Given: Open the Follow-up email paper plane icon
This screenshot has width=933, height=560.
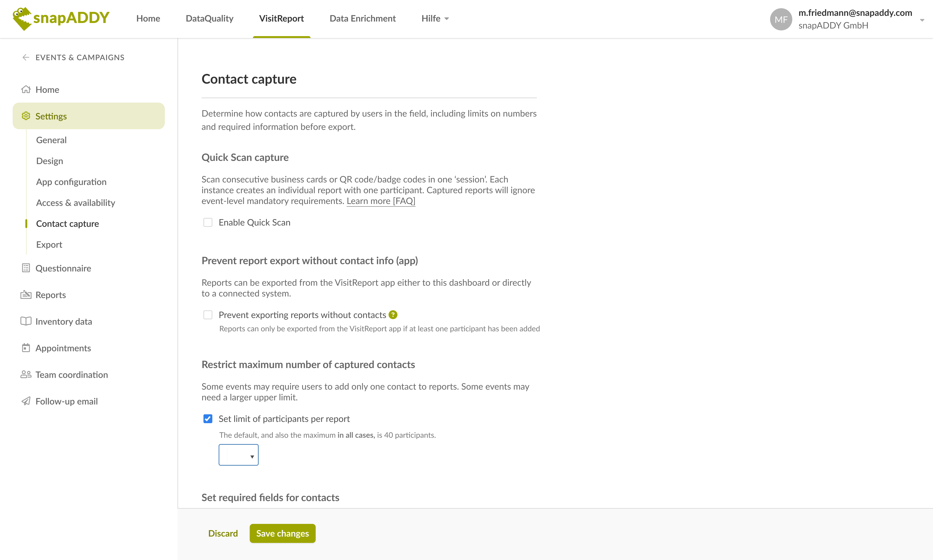Looking at the screenshot, I should (x=26, y=401).
